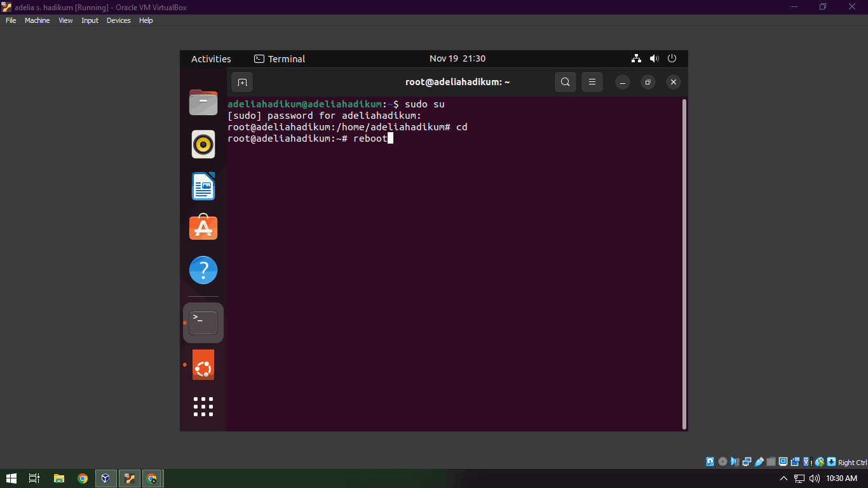Switch to second Chrome window in taskbar
The image size is (868, 488).
(152, 478)
